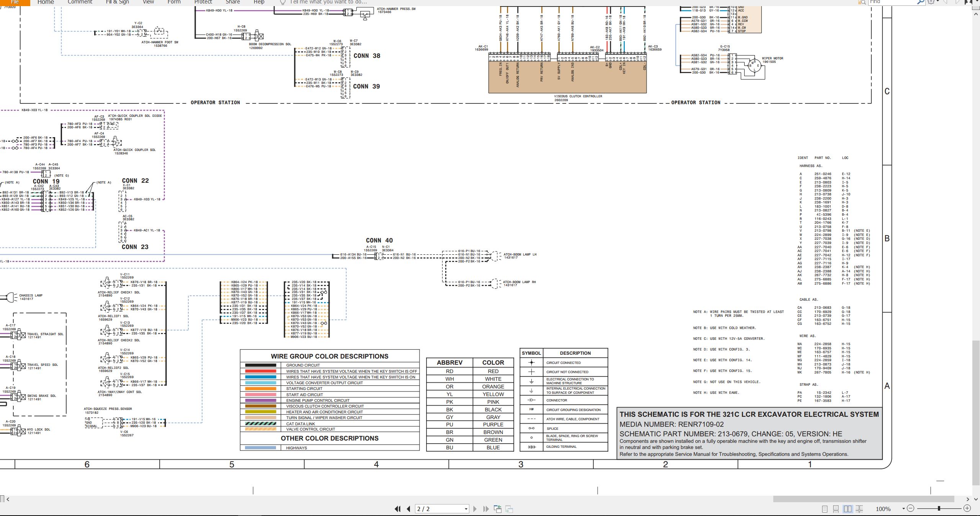980x516 pixels.
Task: Click the CONN 40 label
Action: [x=379, y=240]
